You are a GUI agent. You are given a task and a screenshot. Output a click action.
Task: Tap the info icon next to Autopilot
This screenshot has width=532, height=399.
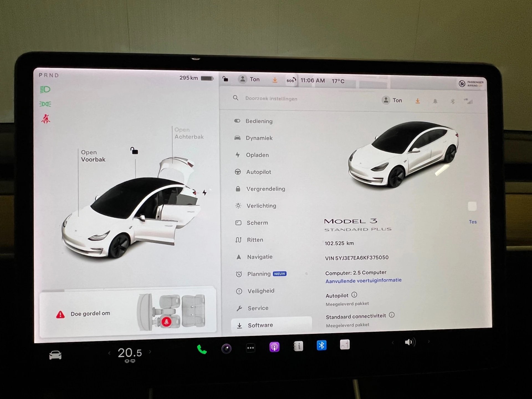click(x=354, y=295)
